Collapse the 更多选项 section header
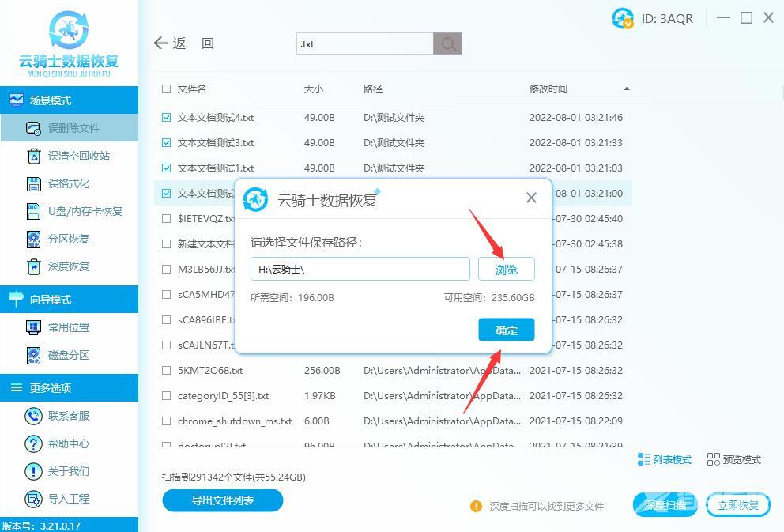 click(x=69, y=387)
